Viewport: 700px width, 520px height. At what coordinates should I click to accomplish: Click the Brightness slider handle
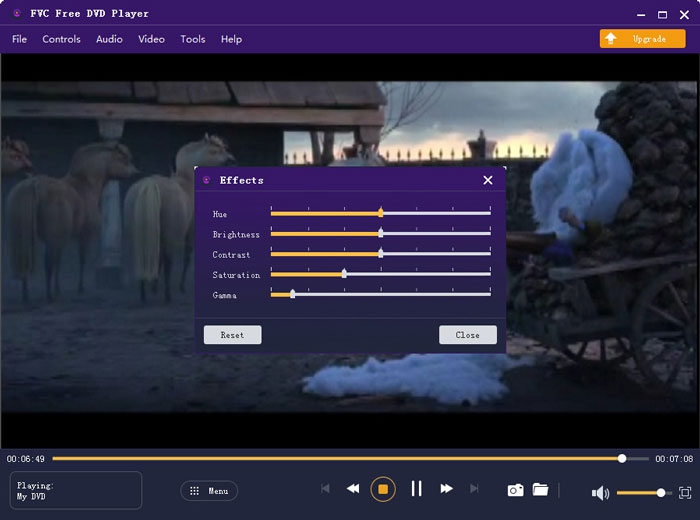click(380, 233)
